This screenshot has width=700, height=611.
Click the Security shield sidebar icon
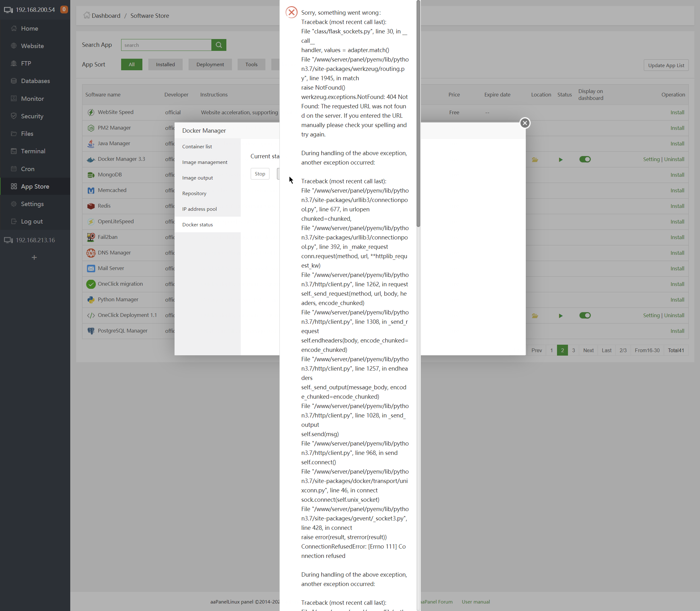pos(14,116)
